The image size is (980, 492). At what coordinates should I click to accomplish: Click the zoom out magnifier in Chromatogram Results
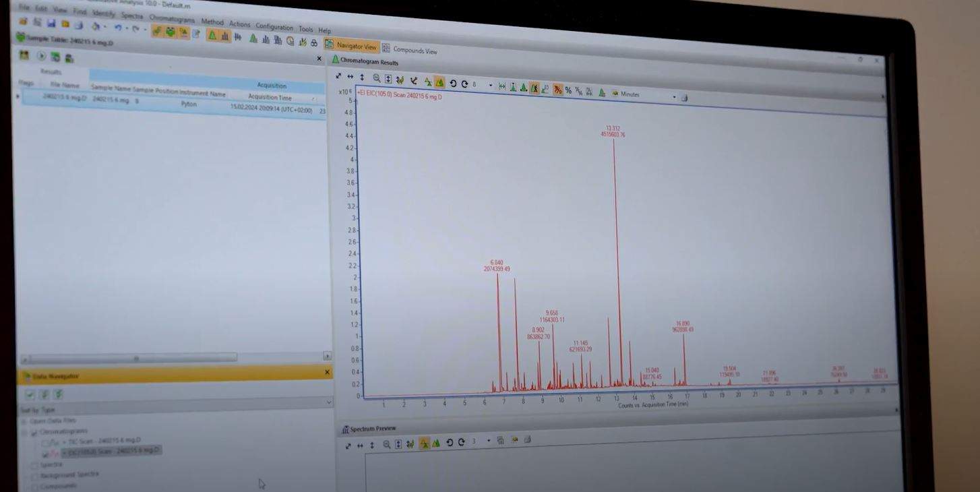[377, 78]
